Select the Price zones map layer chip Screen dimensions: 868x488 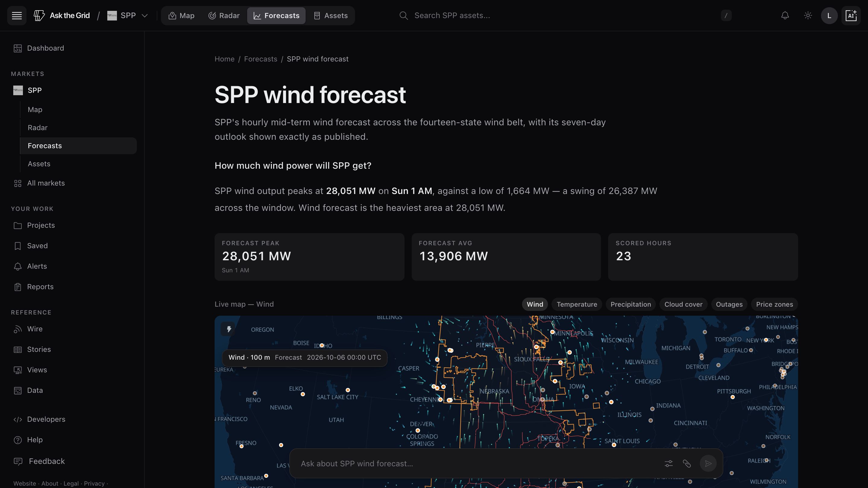pyautogui.click(x=774, y=305)
